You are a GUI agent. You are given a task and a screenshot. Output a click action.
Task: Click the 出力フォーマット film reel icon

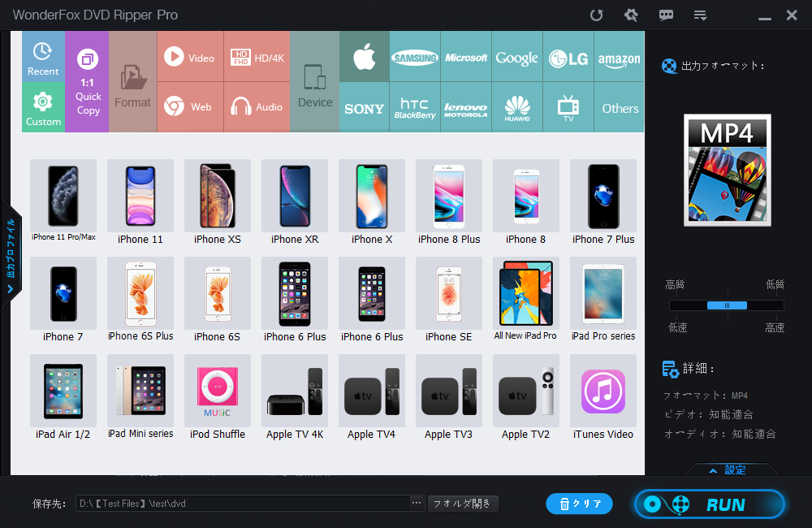670,67
